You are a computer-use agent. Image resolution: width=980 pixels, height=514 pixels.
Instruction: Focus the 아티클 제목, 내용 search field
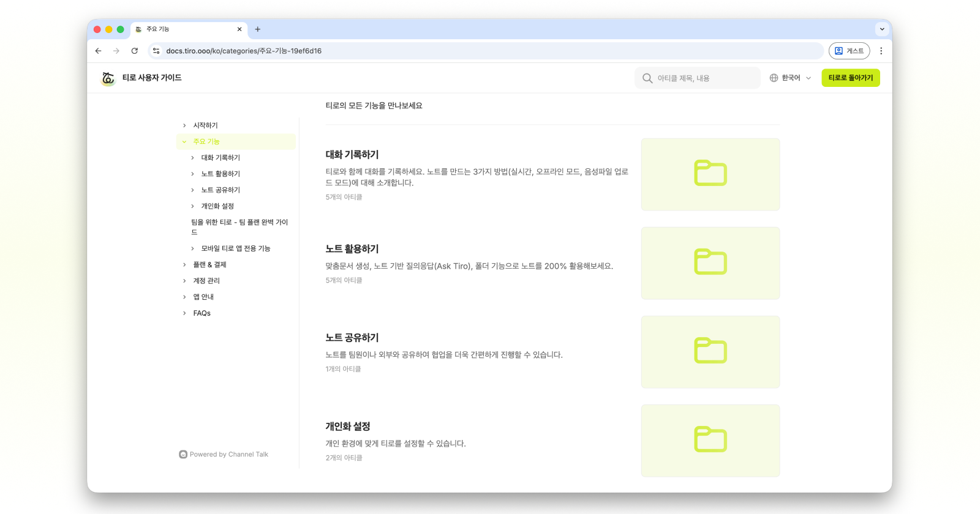698,78
